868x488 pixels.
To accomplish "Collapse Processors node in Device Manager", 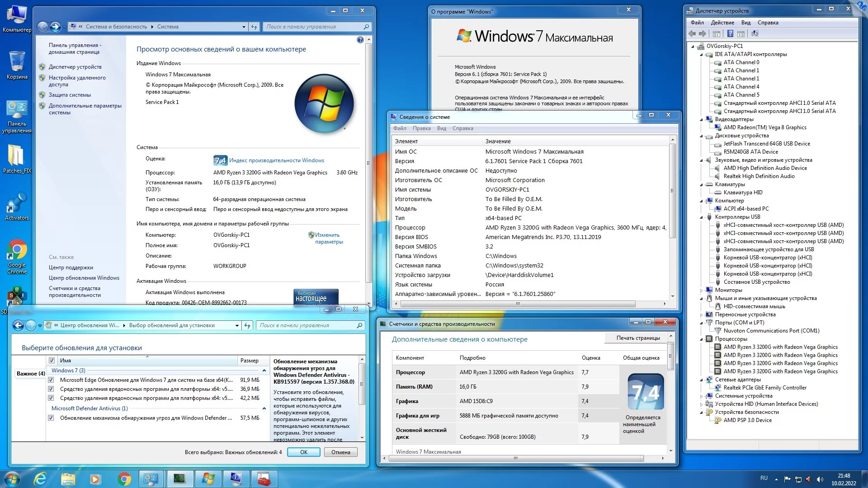I will [x=702, y=339].
